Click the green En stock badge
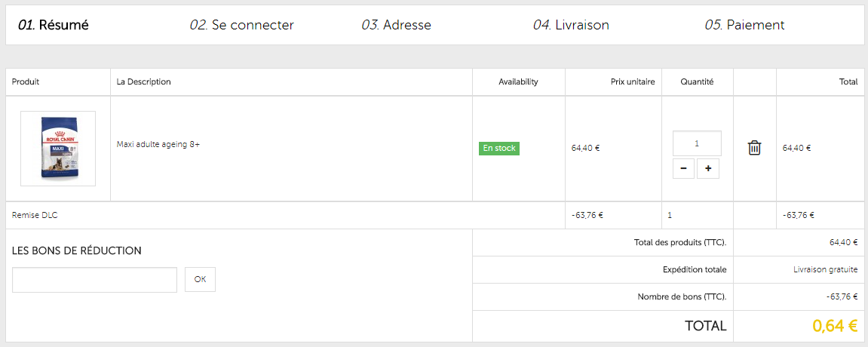Screen dimensions: 868x347 [498, 149]
